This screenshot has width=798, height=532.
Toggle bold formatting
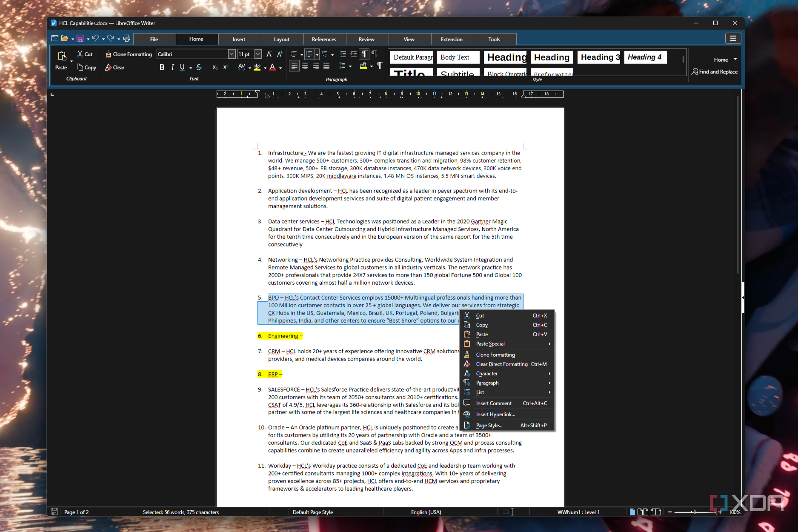click(162, 67)
